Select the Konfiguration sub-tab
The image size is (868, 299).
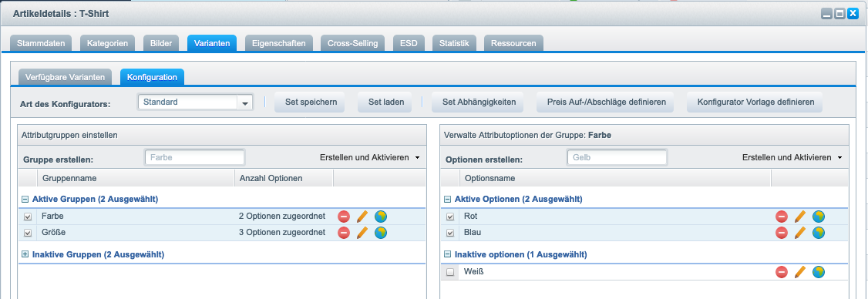[152, 77]
